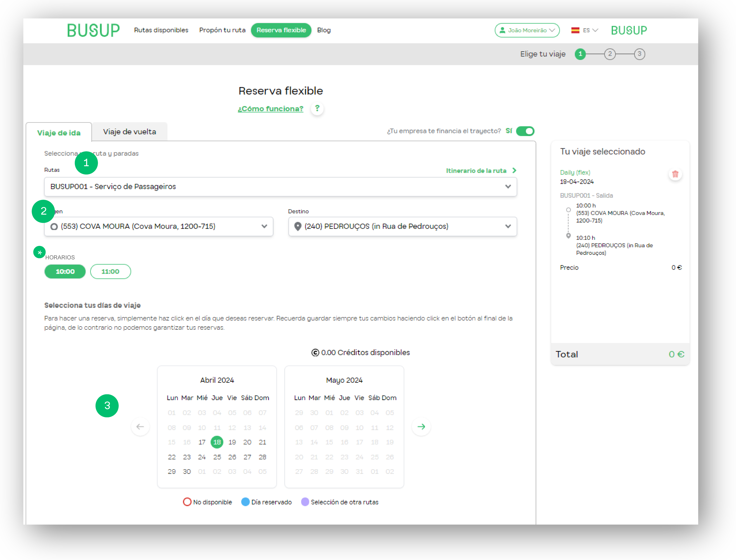Select April 25 in the calendar
This screenshot has height=560, width=736.
[x=217, y=457]
